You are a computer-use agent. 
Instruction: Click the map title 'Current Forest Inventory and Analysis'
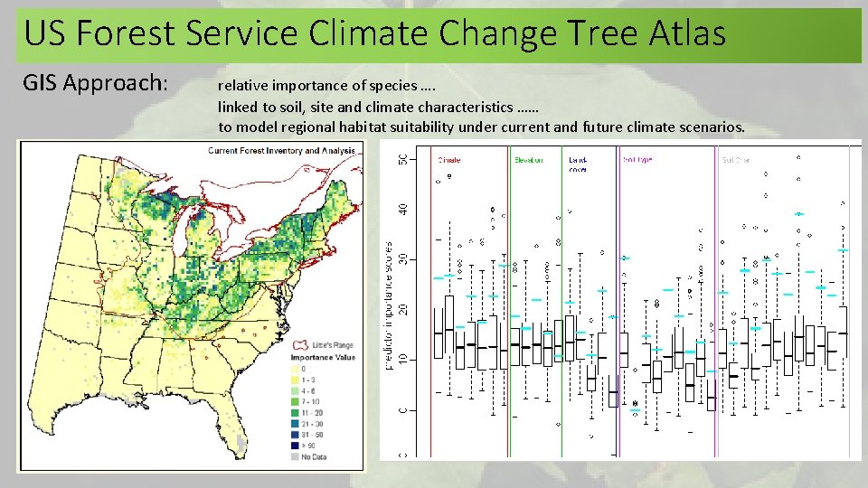click(x=281, y=151)
